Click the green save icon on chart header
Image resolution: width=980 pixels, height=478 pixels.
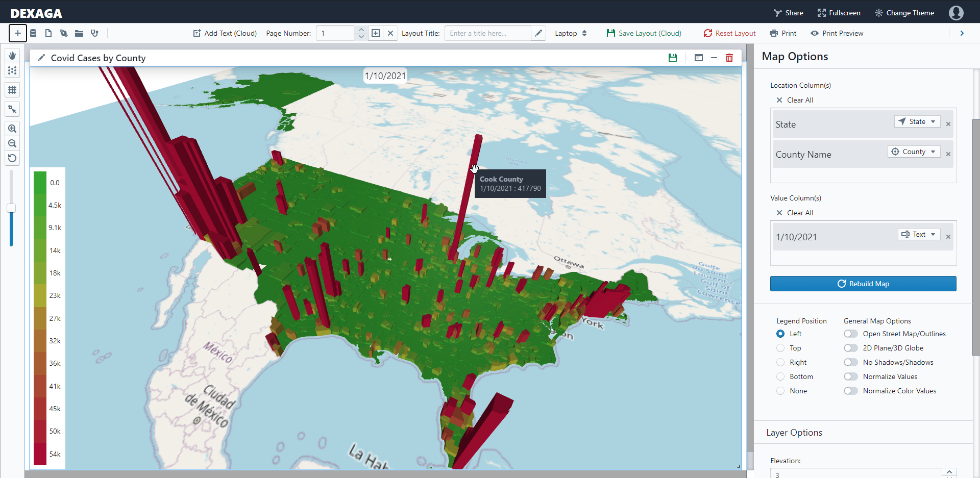coord(673,58)
